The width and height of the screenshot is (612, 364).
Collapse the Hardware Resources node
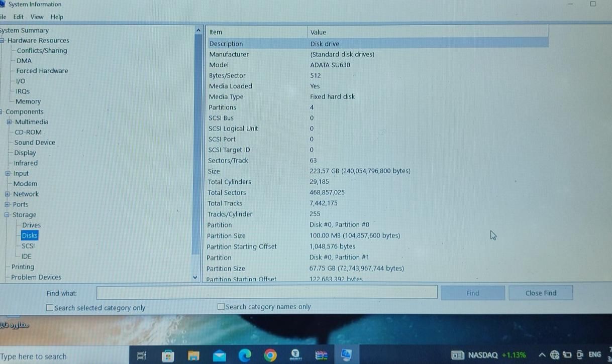pyautogui.click(x=2, y=41)
